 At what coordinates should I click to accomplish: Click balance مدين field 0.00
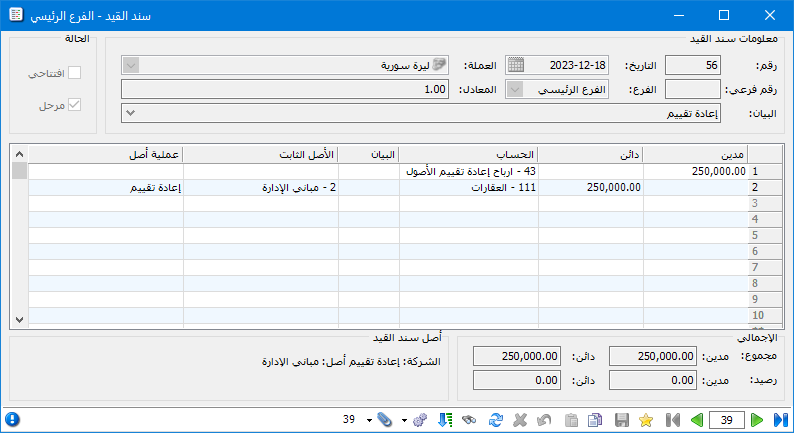tap(653, 380)
